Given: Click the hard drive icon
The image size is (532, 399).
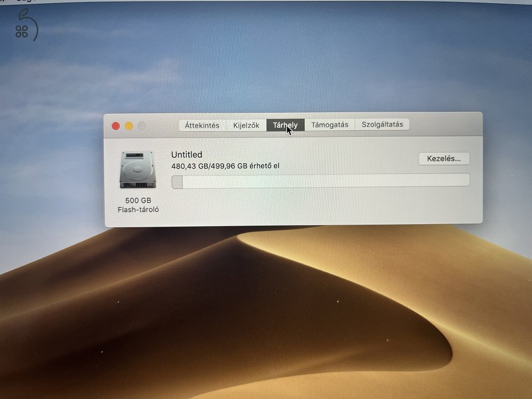Looking at the screenshot, I should [138, 170].
